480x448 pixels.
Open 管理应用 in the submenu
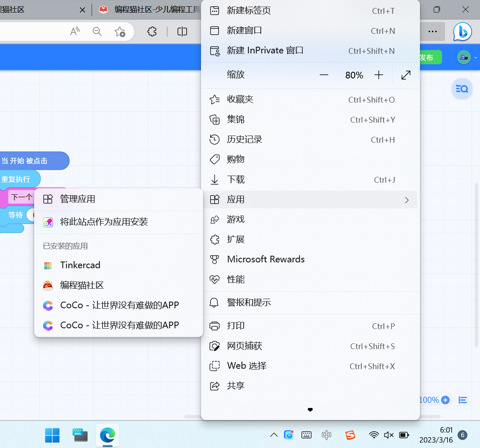click(x=118, y=199)
